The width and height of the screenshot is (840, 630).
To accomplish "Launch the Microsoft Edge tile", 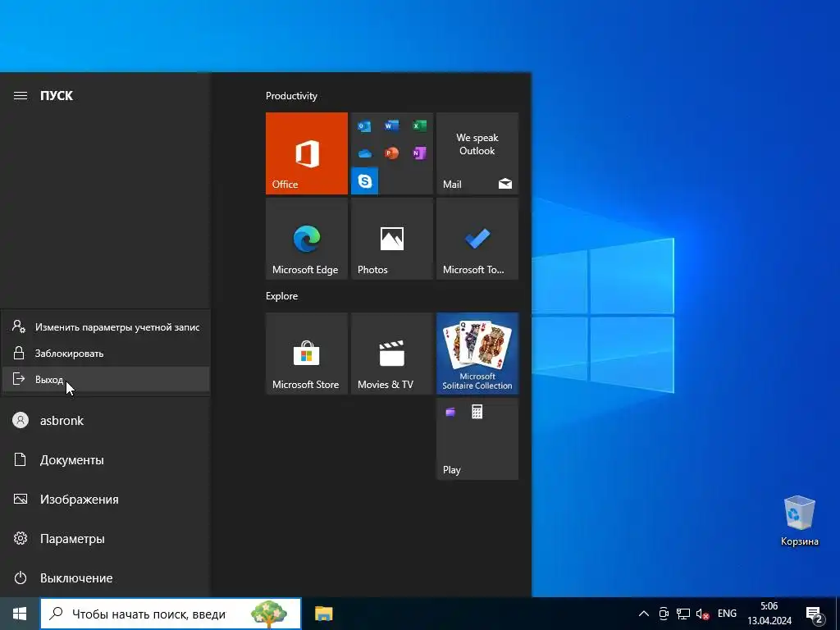I will pos(307,239).
